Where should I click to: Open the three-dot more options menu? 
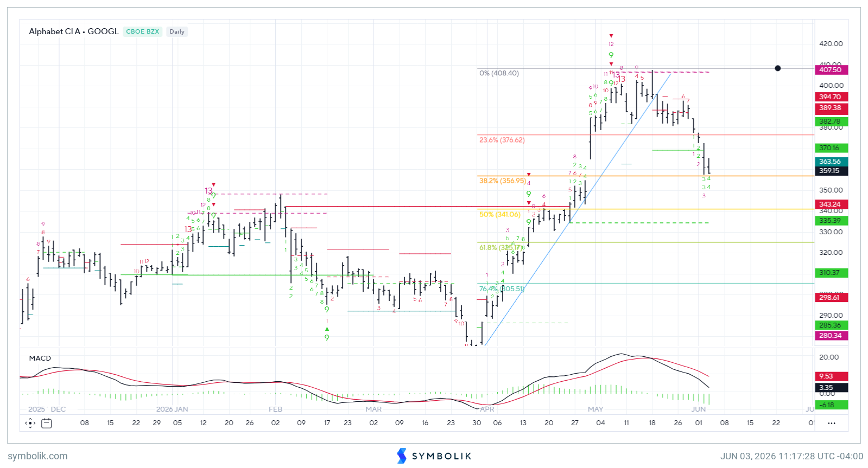pos(832,423)
